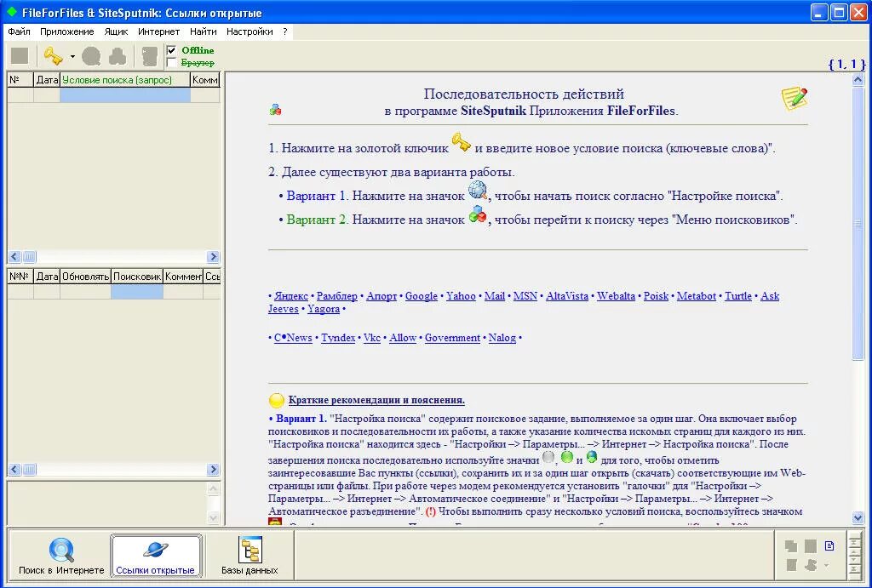Open the dropdown arrow next to the golden key
This screenshot has width=872, height=588.
(x=73, y=56)
